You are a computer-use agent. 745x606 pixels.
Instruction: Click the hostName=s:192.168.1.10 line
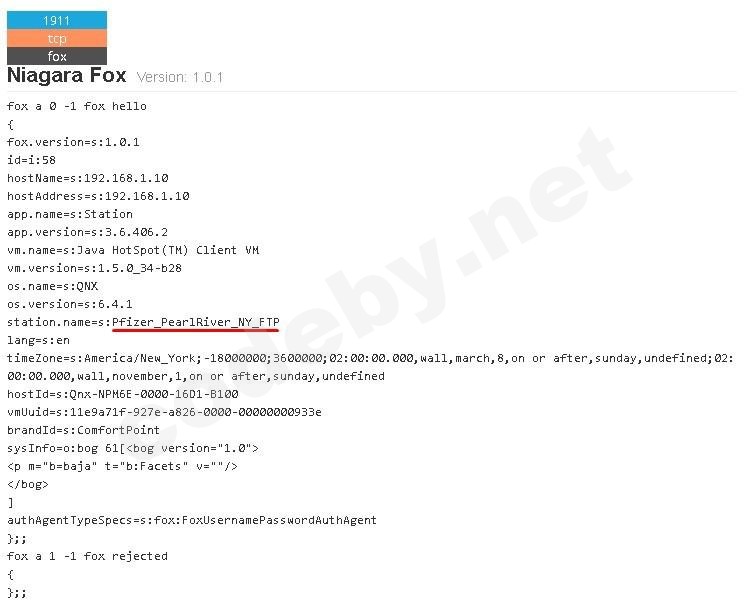tap(88, 178)
